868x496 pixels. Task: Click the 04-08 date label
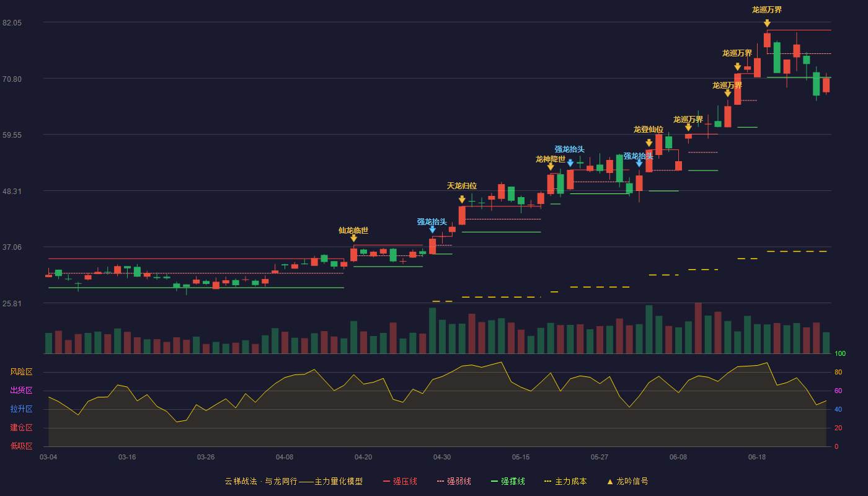(x=285, y=457)
